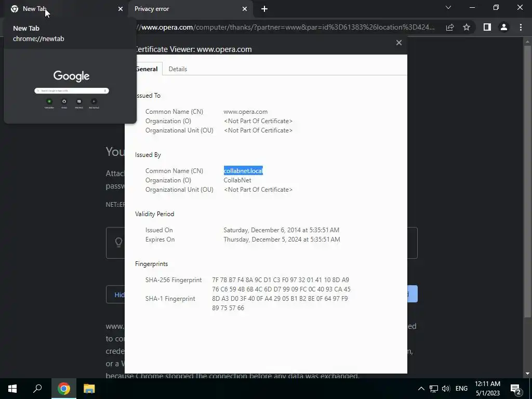The image size is (532, 399).
Task: Click the partially hidden Hide advanced button
Action: (115, 295)
